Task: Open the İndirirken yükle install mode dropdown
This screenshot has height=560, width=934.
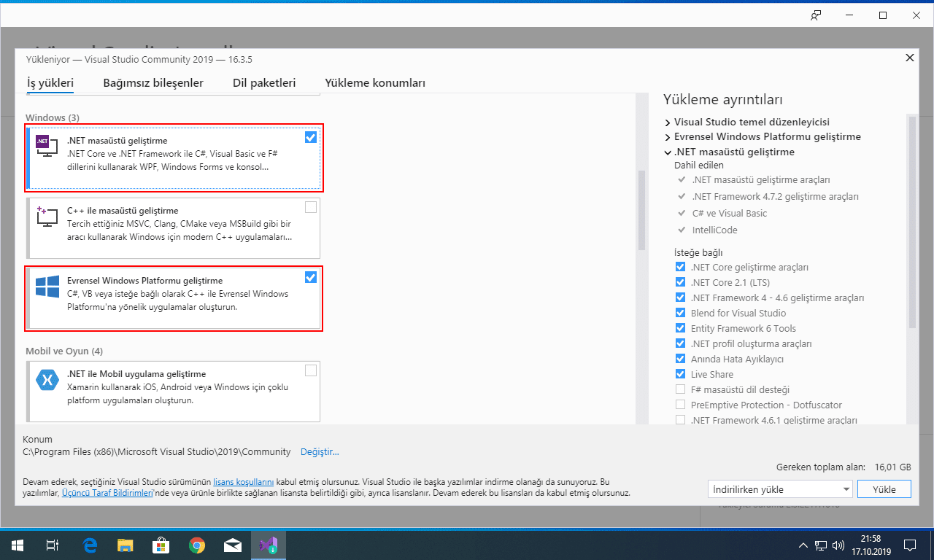Action: pos(780,489)
